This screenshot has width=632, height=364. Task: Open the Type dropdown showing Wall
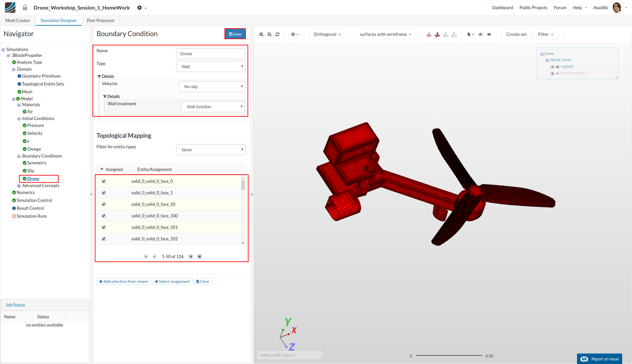pyautogui.click(x=211, y=66)
